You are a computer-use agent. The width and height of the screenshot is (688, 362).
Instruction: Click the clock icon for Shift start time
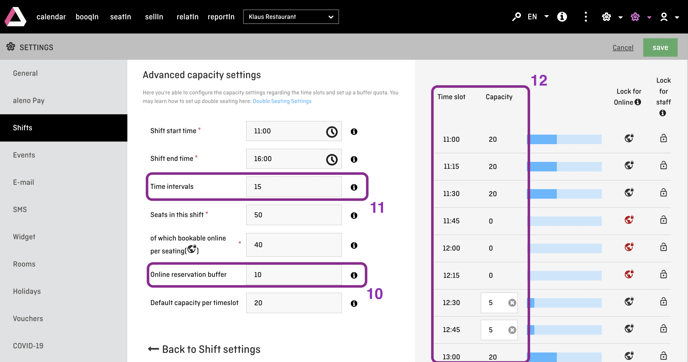332,131
